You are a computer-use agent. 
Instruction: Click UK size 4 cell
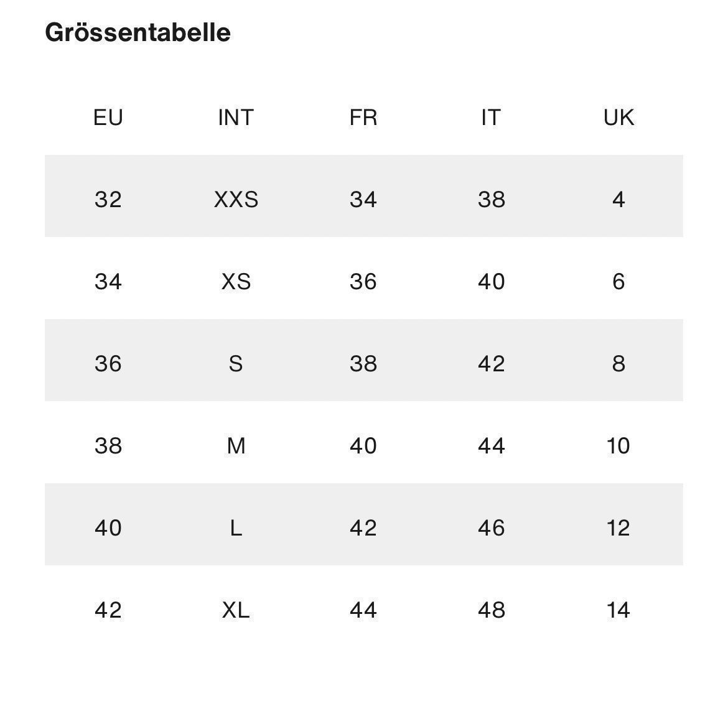pyautogui.click(x=618, y=200)
